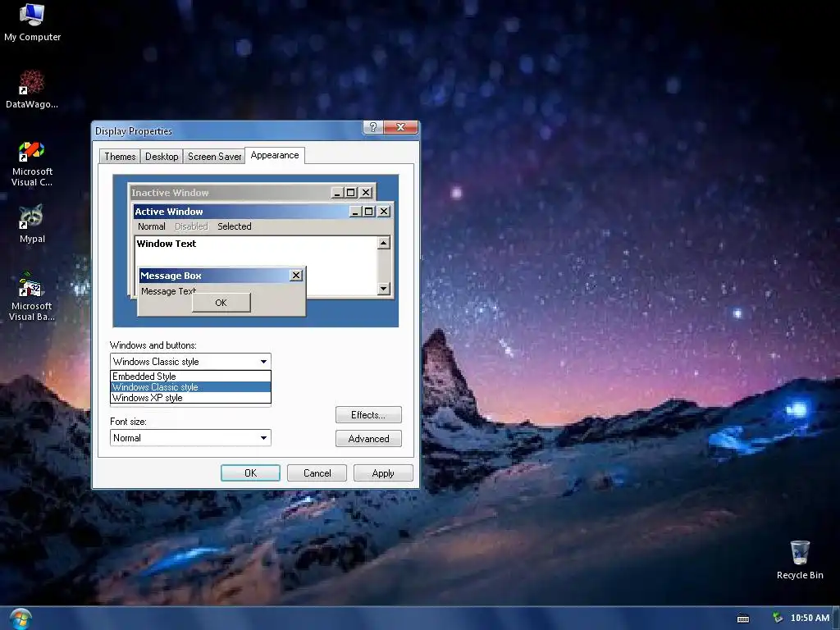This screenshot has width=840, height=630.
Task: Select the DataWago desktop shortcut
Action: [x=32, y=89]
